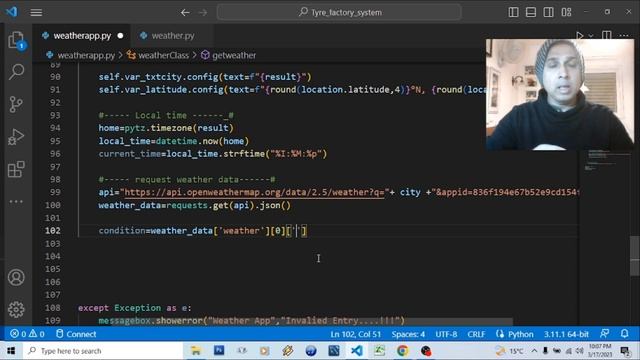Screen dimensions: 640x360
Task: Click the home=pytz.timezone(result) line
Action: pyautogui.click(x=166, y=128)
